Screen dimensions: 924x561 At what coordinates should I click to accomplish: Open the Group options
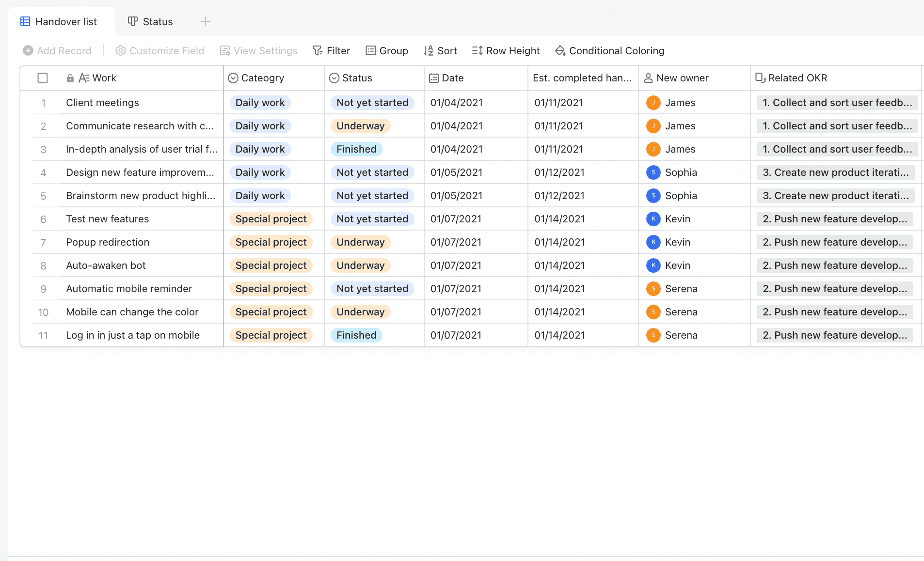click(387, 51)
